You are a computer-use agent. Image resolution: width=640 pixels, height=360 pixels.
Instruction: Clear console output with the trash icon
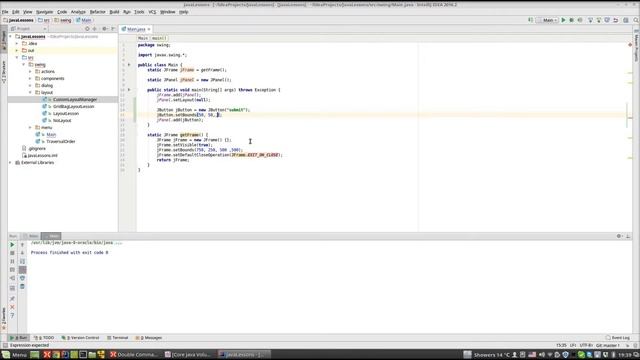pyautogui.click(x=22, y=287)
